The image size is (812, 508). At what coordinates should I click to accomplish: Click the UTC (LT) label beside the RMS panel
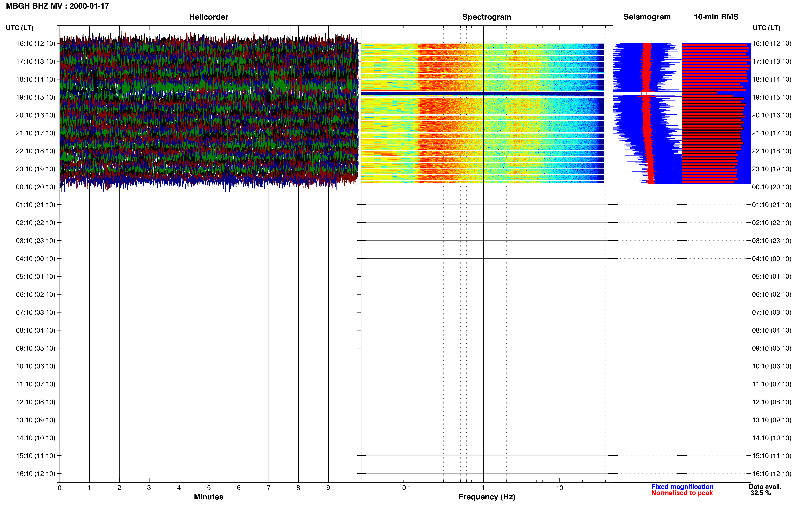[x=766, y=28]
